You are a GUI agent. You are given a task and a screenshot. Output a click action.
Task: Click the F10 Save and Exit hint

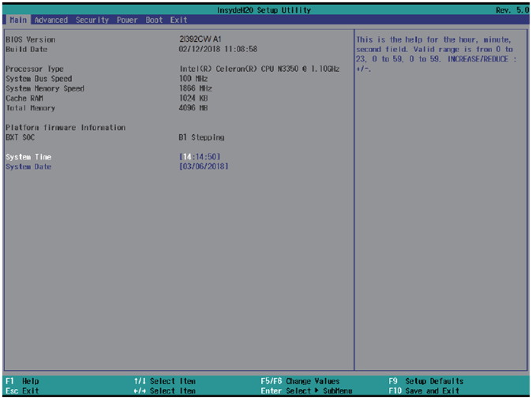click(424, 391)
